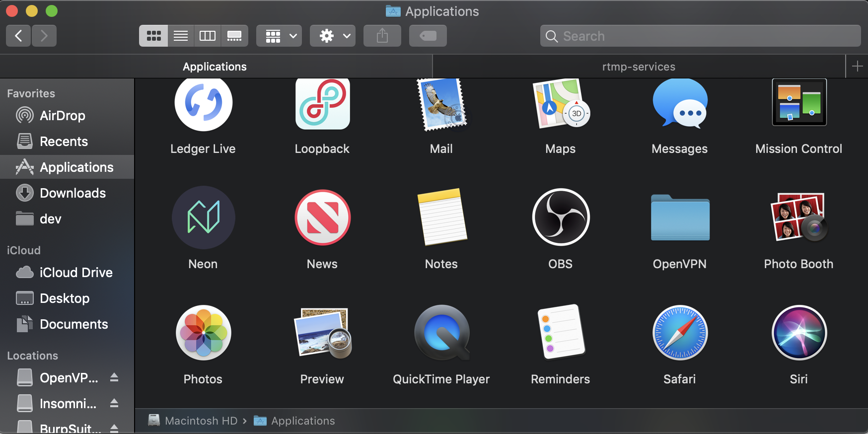Open the Loopback app icon

click(322, 104)
